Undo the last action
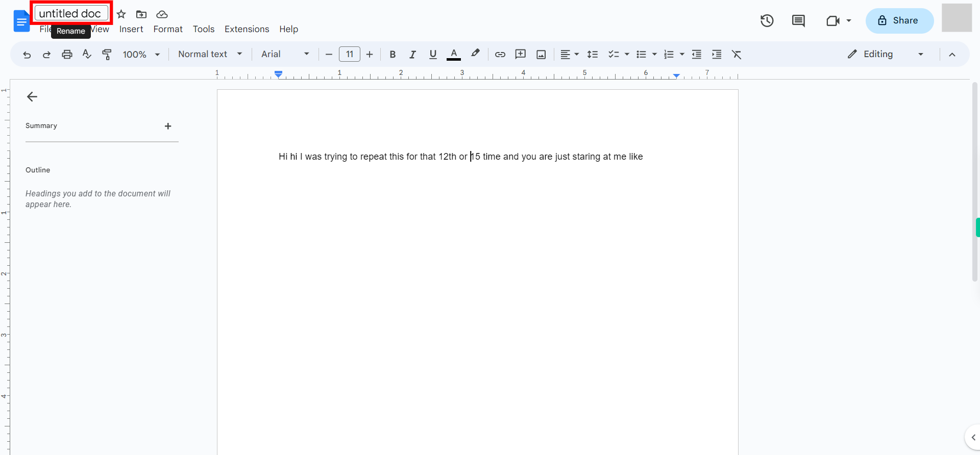 pyautogui.click(x=27, y=55)
